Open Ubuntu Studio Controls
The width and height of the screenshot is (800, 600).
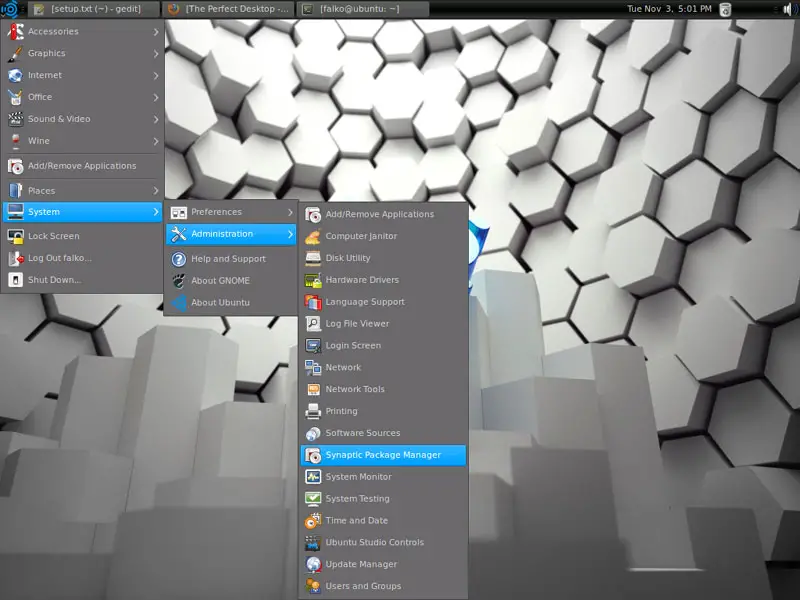(x=383, y=542)
